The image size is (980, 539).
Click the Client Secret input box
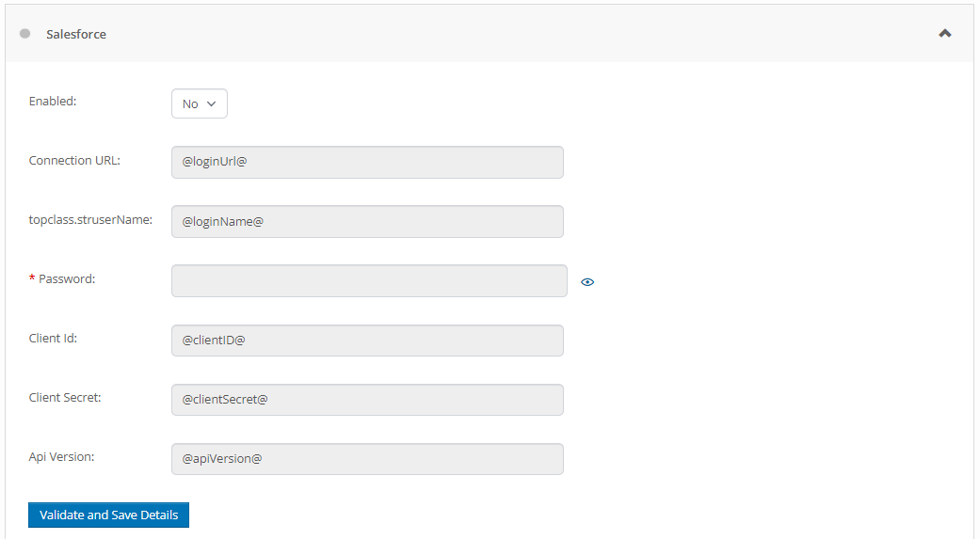[x=367, y=400]
